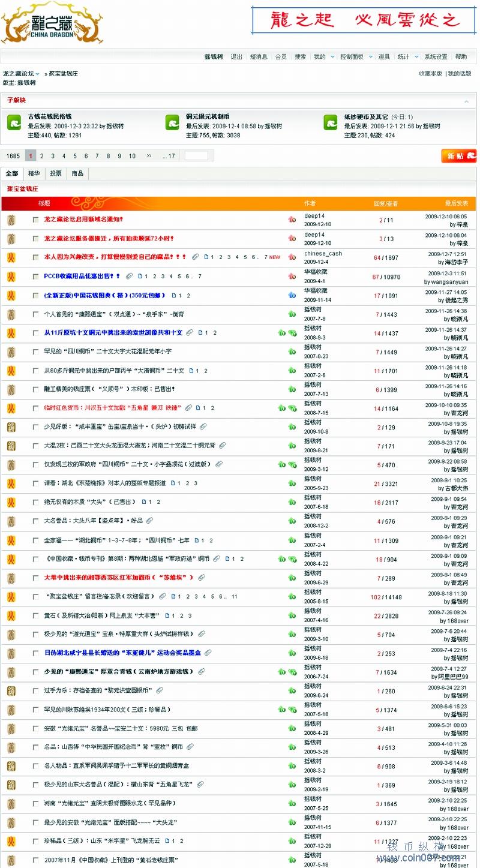Switch to the 商品 tab
The image size is (480, 868).
(x=77, y=173)
